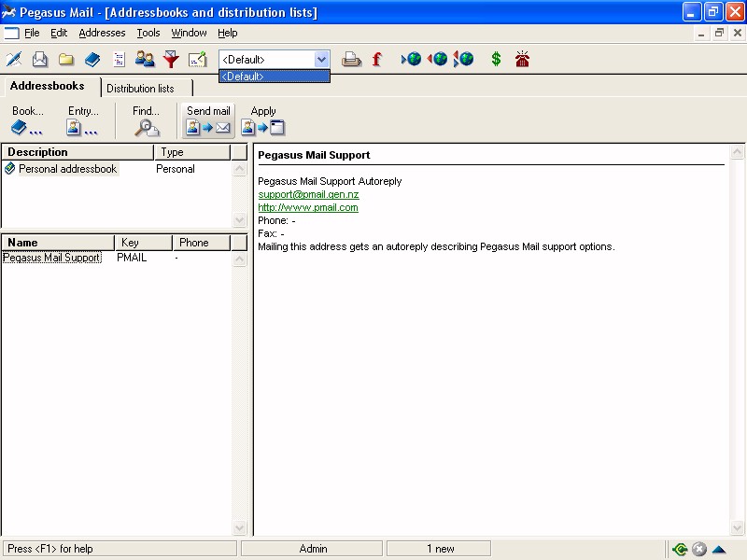The width and height of the screenshot is (747, 560).
Task: Click the addressbook list scroll down arrow
Action: (x=240, y=219)
